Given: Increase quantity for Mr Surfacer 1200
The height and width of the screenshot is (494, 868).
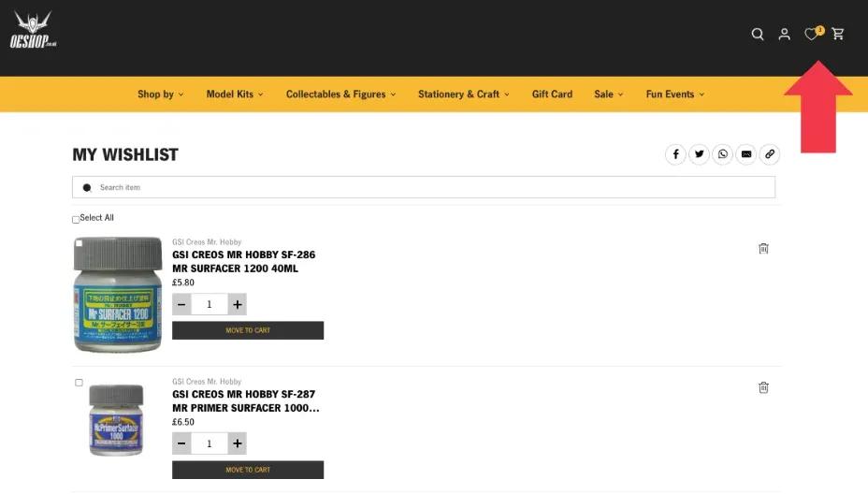Looking at the screenshot, I should pyautogui.click(x=237, y=305).
